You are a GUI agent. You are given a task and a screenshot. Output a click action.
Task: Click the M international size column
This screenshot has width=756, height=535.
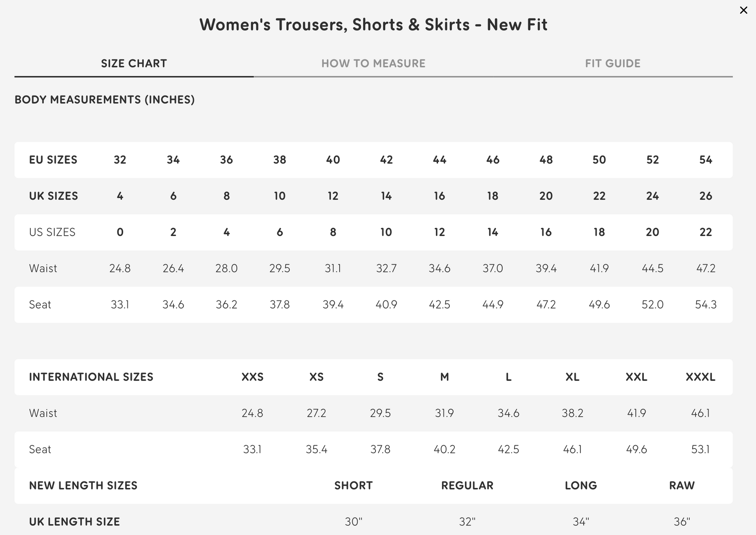click(x=444, y=377)
